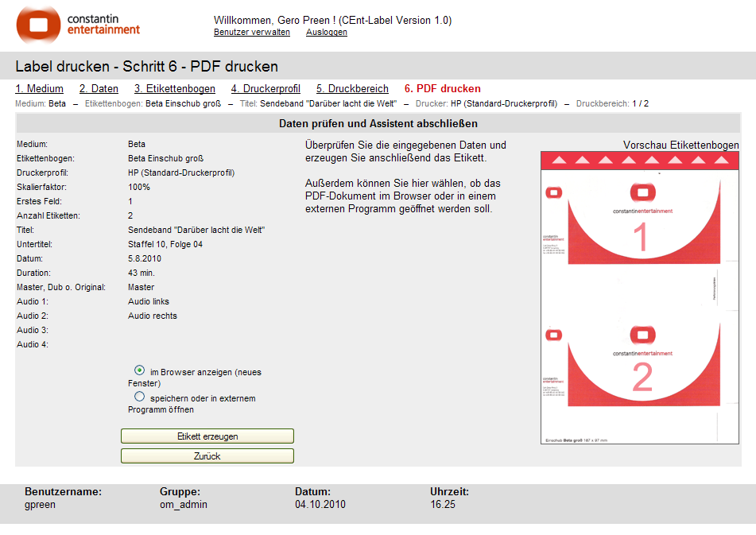Click the center logo on preview label 1
This screenshot has width=756, height=535.
[642, 192]
